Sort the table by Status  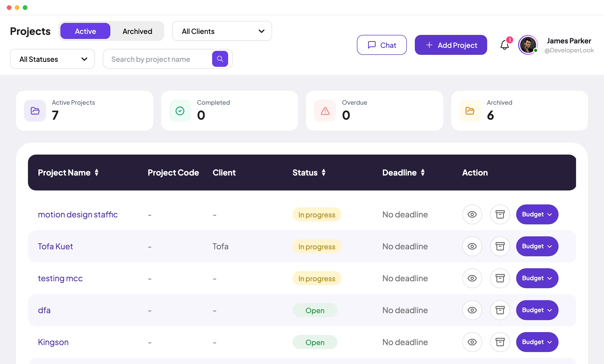[324, 173]
